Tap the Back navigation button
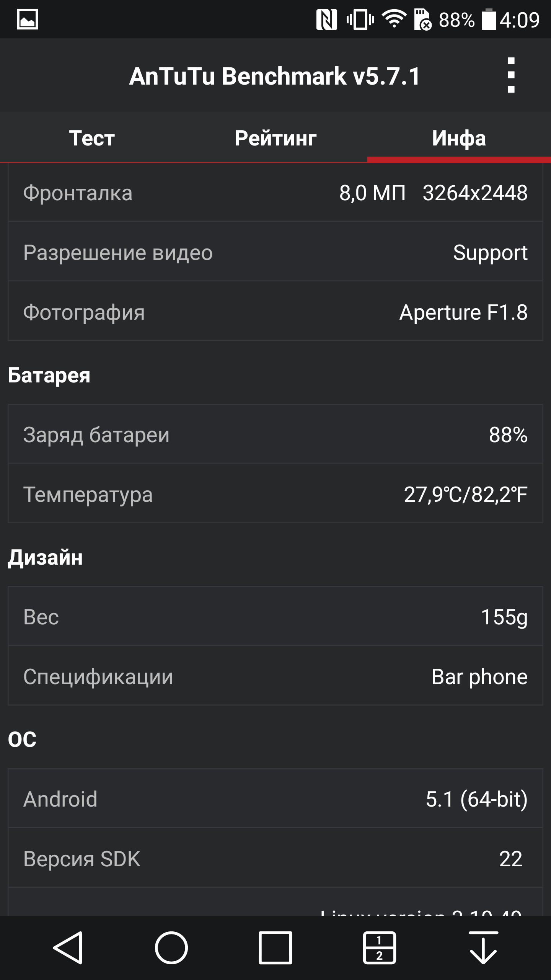This screenshot has width=551, height=980. click(x=68, y=947)
